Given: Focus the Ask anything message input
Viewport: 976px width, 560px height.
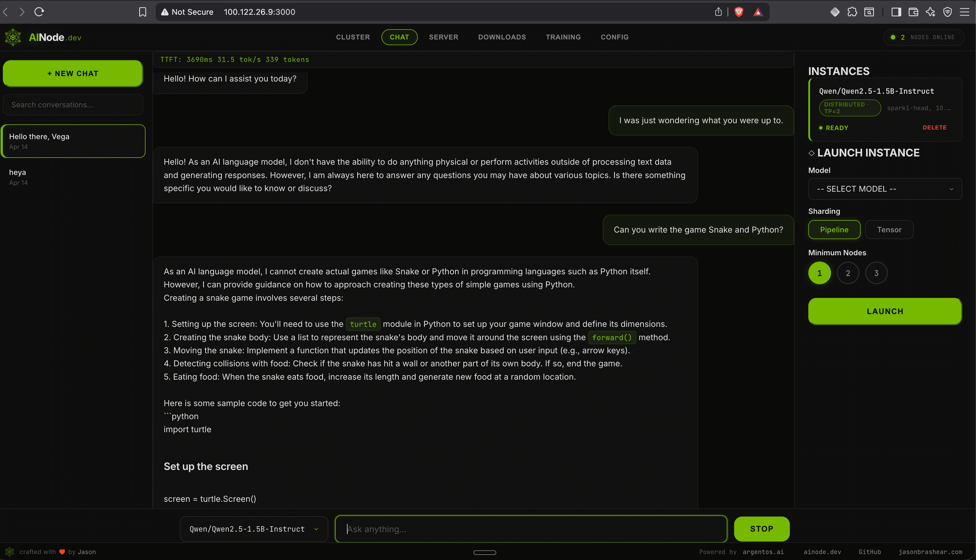Looking at the screenshot, I should pos(531,529).
